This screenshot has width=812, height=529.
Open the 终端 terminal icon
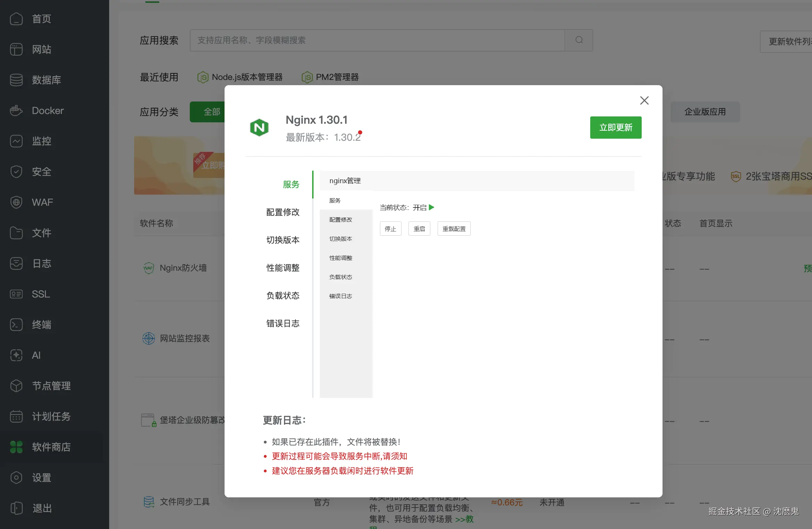coord(16,325)
